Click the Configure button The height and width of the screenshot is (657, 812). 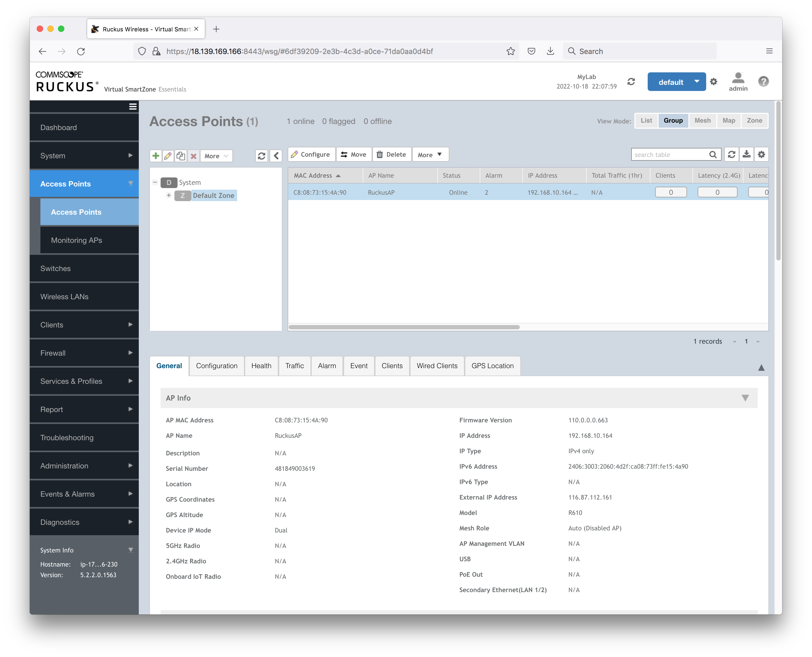pos(311,155)
